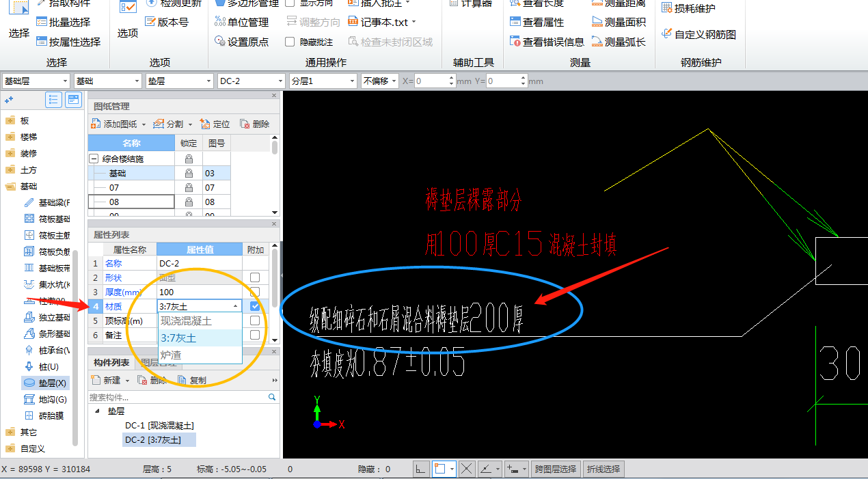Open the 基础 category dropdown
The image size is (868, 479).
[x=108, y=81]
